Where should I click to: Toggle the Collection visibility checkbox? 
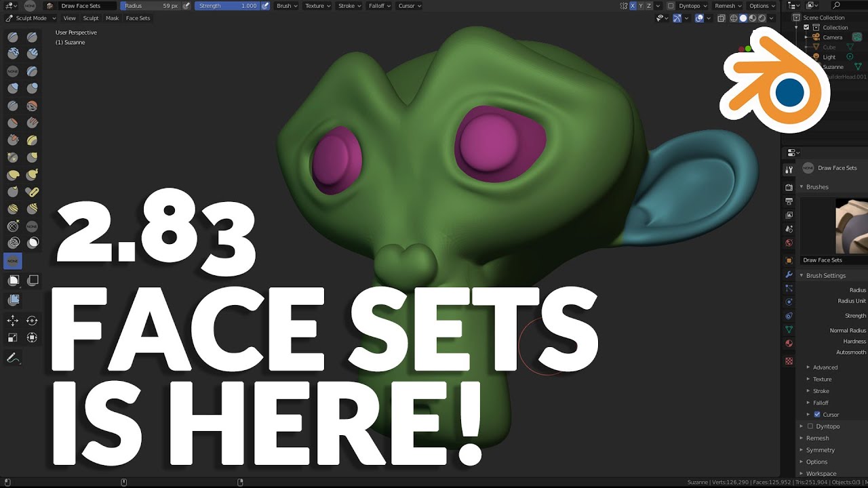pyautogui.click(x=806, y=27)
